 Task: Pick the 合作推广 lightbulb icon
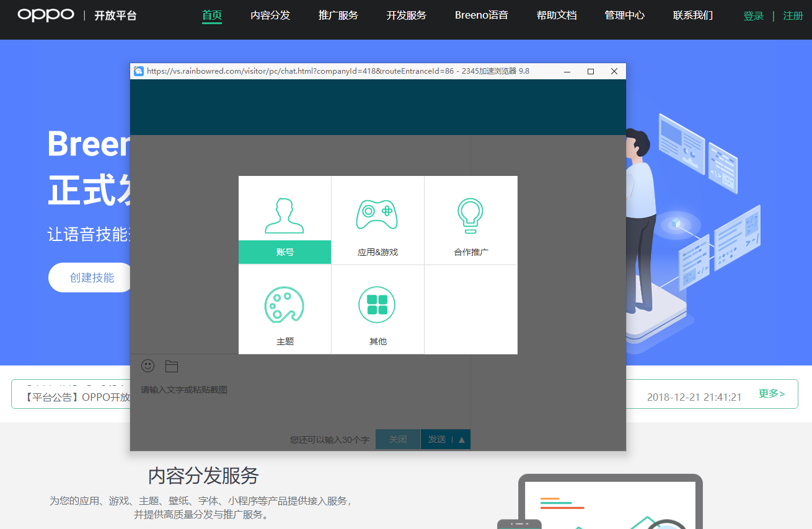tap(470, 216)
